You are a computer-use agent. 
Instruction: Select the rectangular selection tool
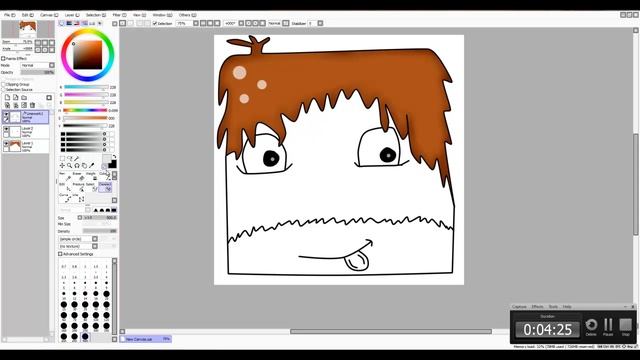[x=62, y=158]
